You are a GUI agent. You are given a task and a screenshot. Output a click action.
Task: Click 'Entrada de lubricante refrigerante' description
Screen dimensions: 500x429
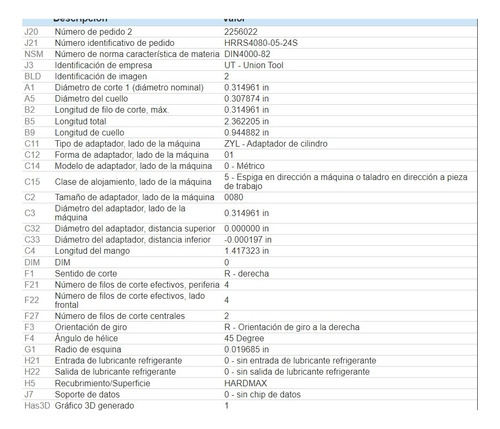(118, 361)
